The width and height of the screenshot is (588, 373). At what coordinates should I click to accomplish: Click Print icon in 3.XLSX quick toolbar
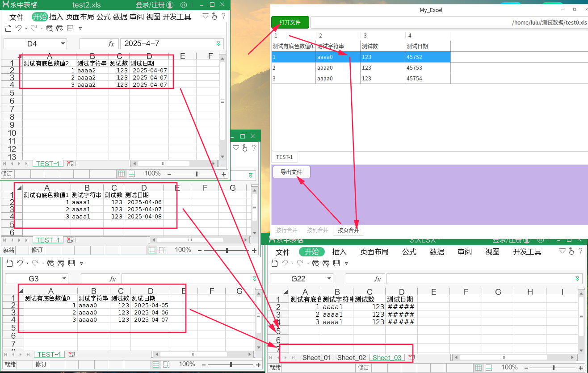point(327,263)
